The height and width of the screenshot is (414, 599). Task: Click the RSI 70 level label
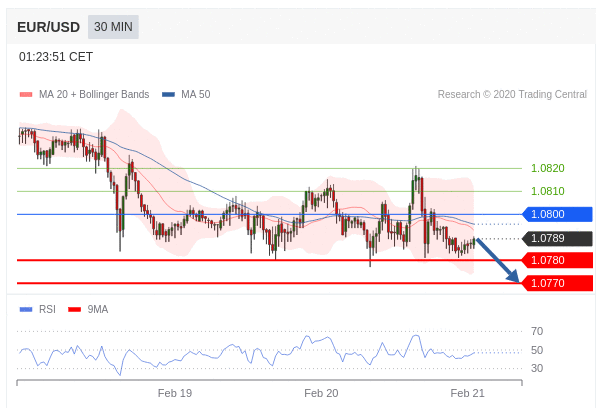[x=537, y=331]
